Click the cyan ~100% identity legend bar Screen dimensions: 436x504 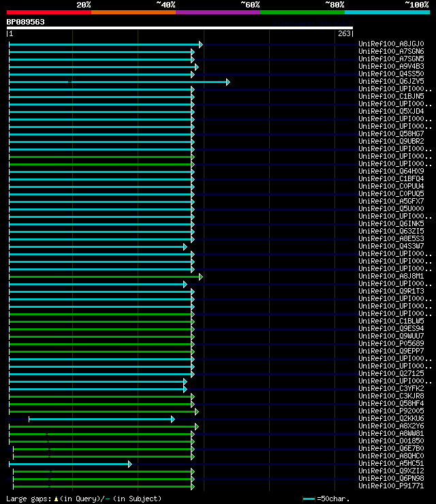(x=387, y=12)
